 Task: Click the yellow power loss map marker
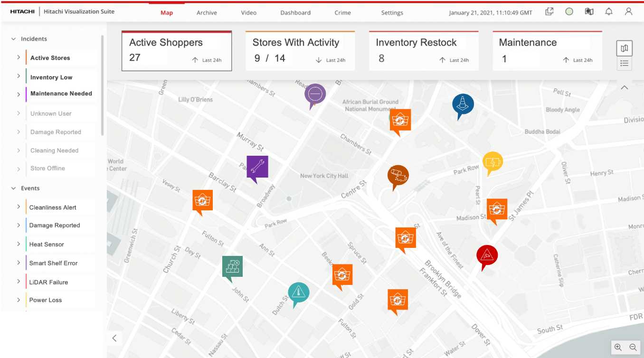[492, 162]
